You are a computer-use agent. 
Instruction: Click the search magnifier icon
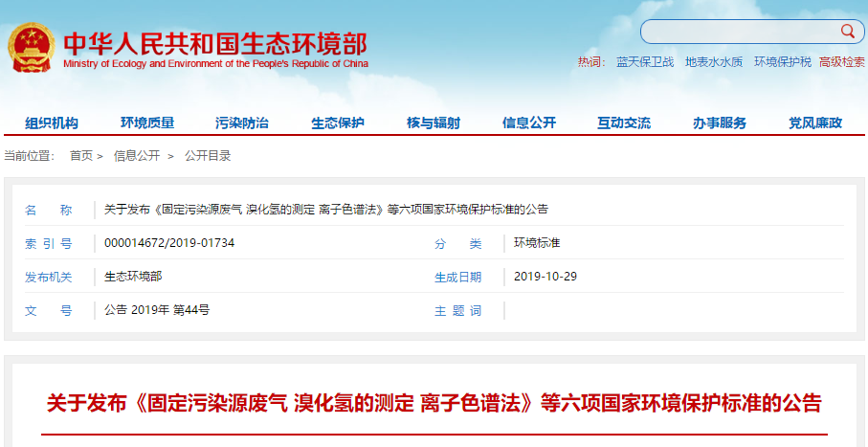pyautogui.click(x=848, y=31)
